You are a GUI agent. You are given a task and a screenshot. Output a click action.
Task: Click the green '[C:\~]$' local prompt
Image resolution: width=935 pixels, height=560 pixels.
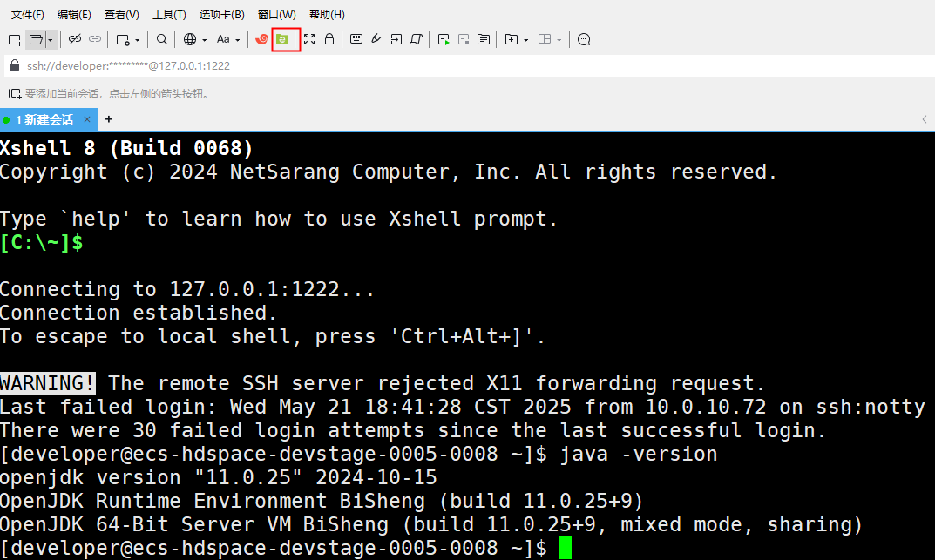[42, 242]
